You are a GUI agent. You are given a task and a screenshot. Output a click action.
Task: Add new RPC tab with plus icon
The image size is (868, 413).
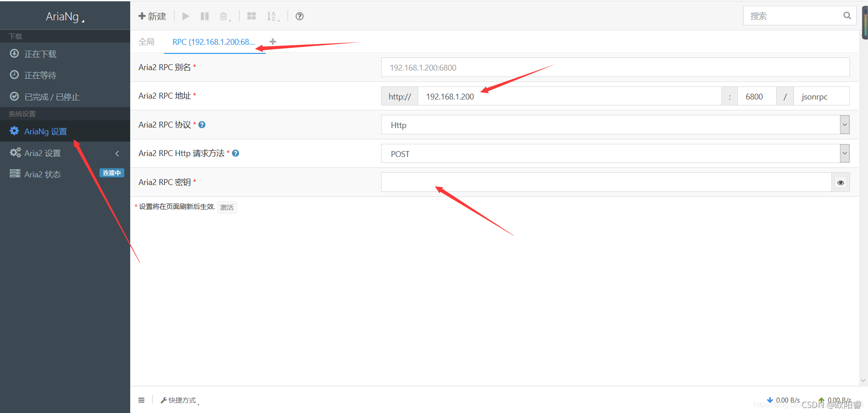point(273,42)
